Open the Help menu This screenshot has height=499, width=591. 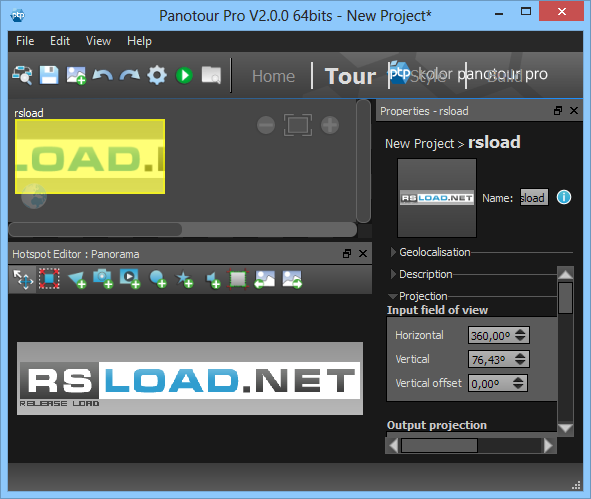139,41
